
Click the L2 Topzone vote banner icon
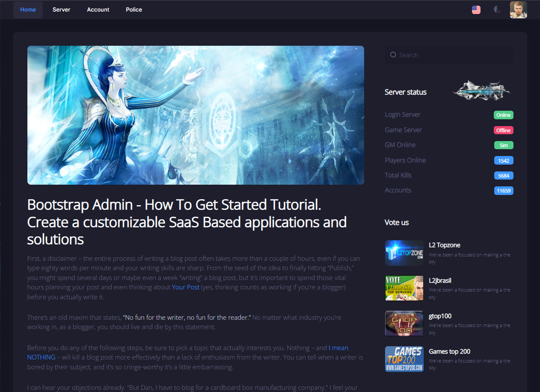(404, 253)
